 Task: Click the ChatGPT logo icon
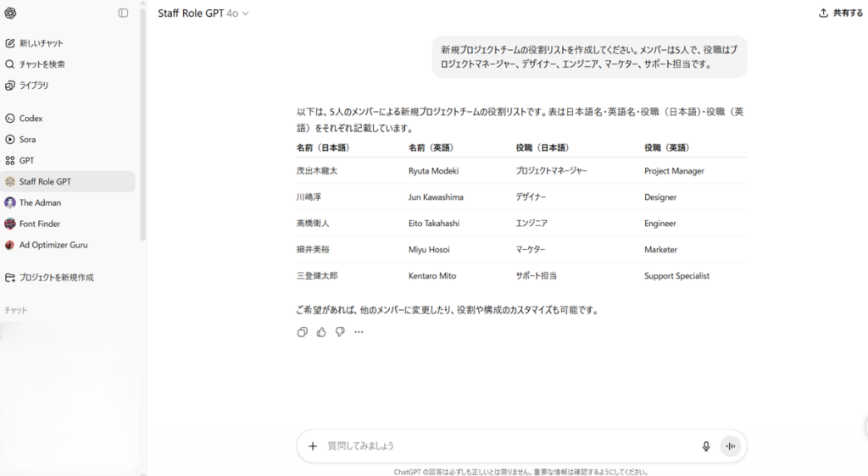[10, 14]
